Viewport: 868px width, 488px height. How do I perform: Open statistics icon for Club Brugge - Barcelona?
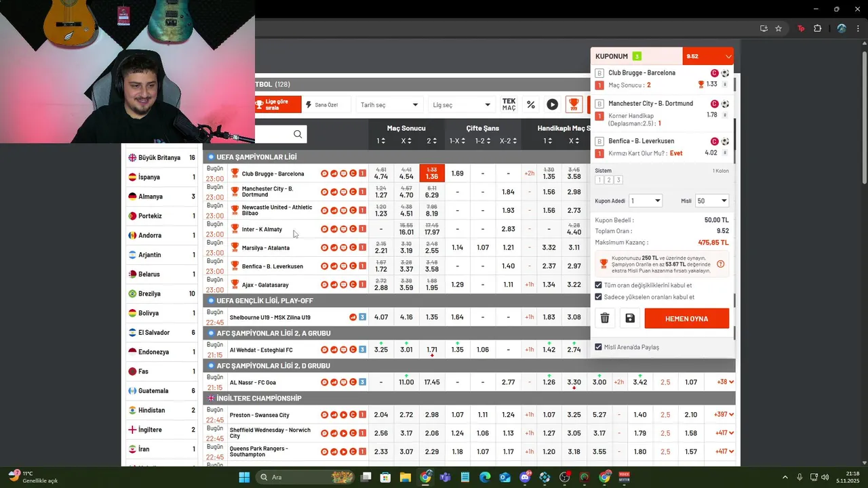click(334, 174)
